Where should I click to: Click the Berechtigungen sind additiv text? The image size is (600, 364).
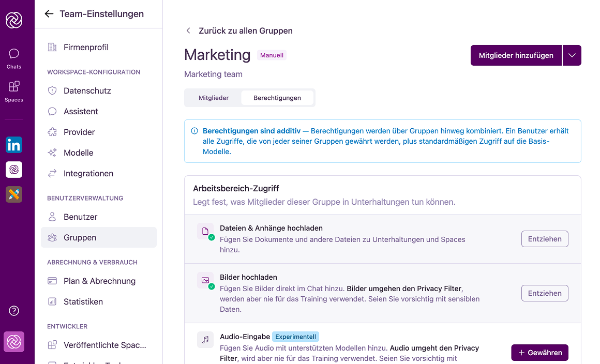(251, 131)
